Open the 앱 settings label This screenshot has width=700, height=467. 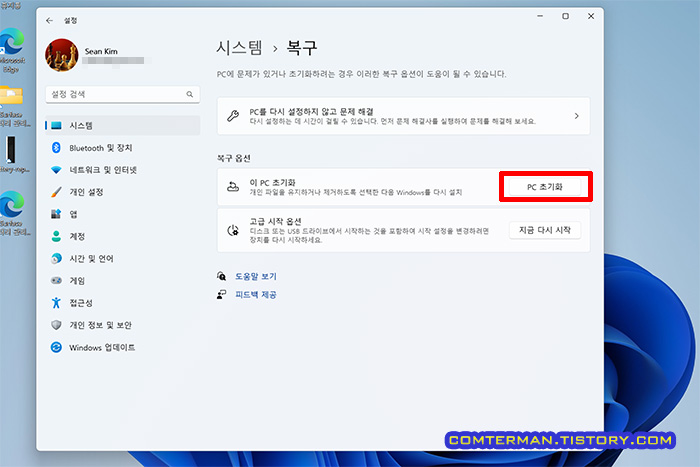click(73, 214)
